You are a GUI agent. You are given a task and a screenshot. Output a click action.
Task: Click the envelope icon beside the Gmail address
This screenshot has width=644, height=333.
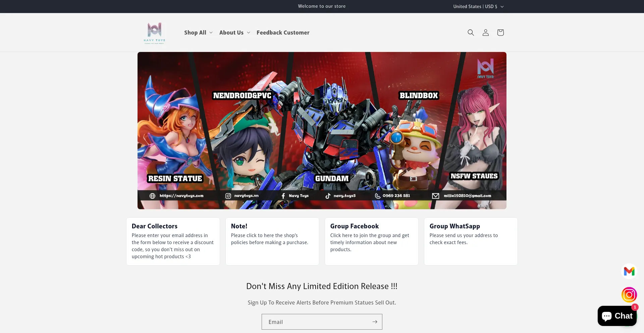436,196
